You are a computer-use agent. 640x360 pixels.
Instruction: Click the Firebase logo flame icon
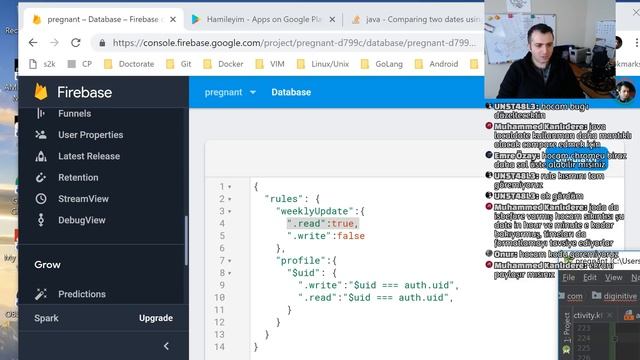[x=41, y=92]
